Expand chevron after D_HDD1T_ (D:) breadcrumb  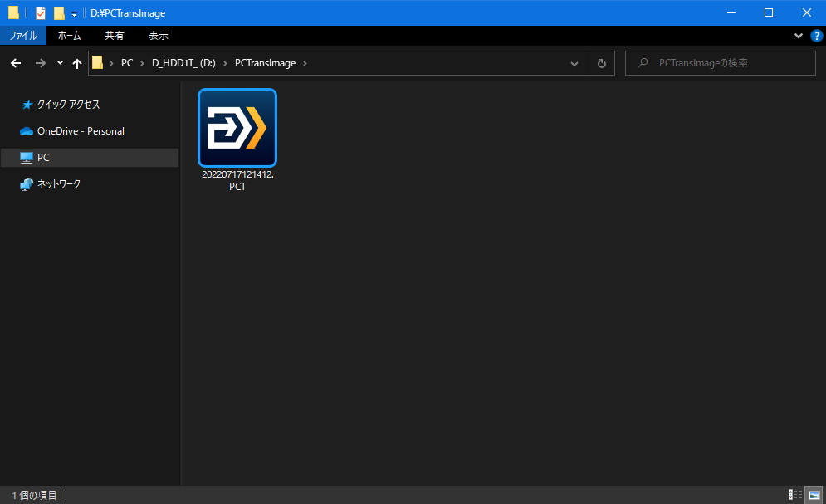pyautogui.click(x=226, y=63)
